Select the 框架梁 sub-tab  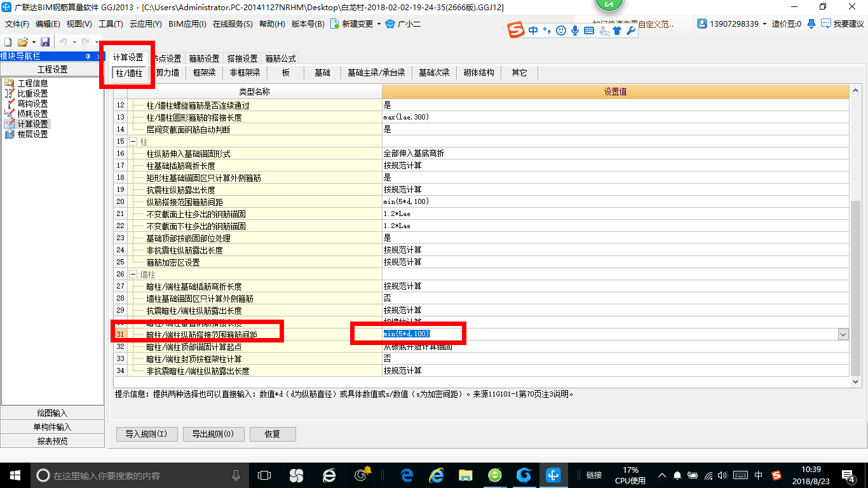tap(205, 73)
